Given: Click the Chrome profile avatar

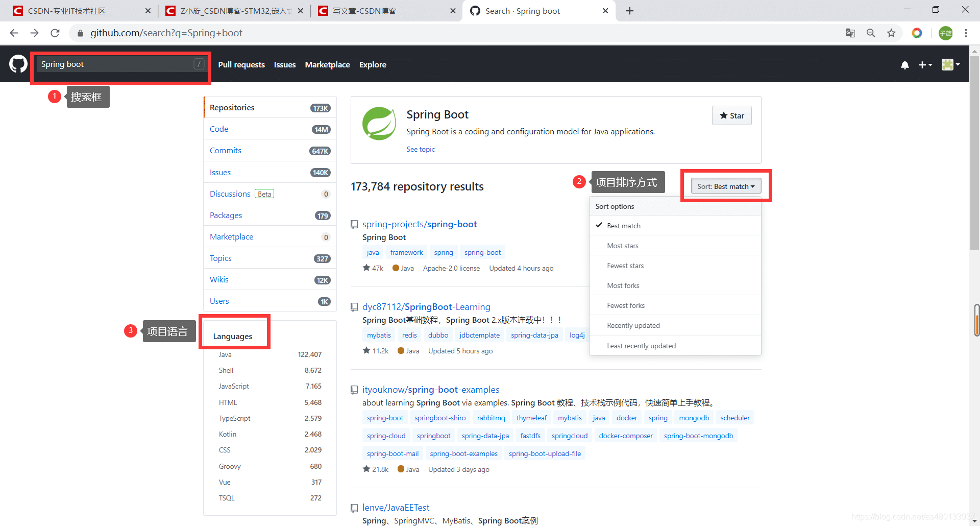Looking at the screenshot, I should [946, 33].
